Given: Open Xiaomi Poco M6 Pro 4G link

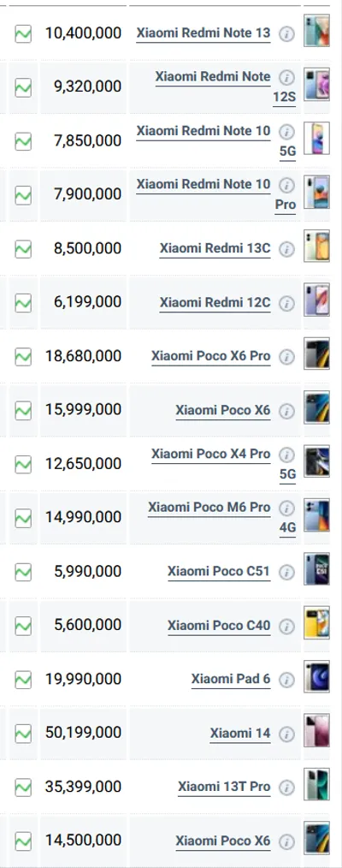Looking at the screenshot, I should pyautogui.click(x=222, y=518).
